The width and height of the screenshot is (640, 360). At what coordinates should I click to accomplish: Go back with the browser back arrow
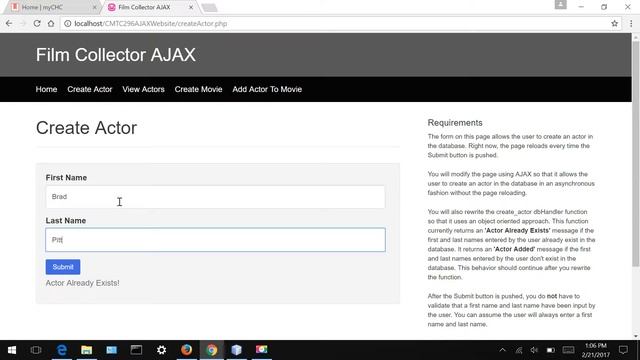point(9,24)
